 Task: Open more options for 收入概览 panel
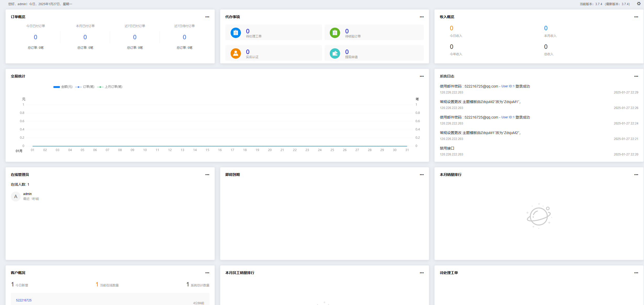coord(636,17)
